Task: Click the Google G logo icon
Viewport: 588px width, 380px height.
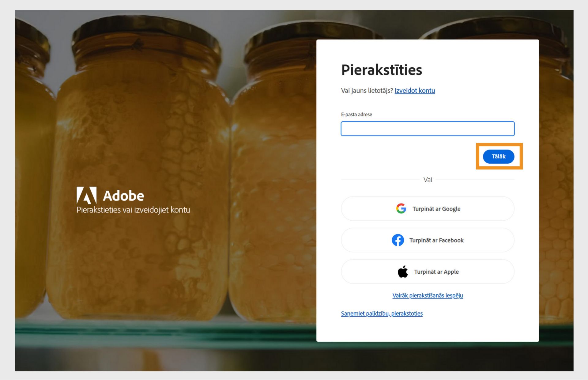Action: [x=401, y=208]
